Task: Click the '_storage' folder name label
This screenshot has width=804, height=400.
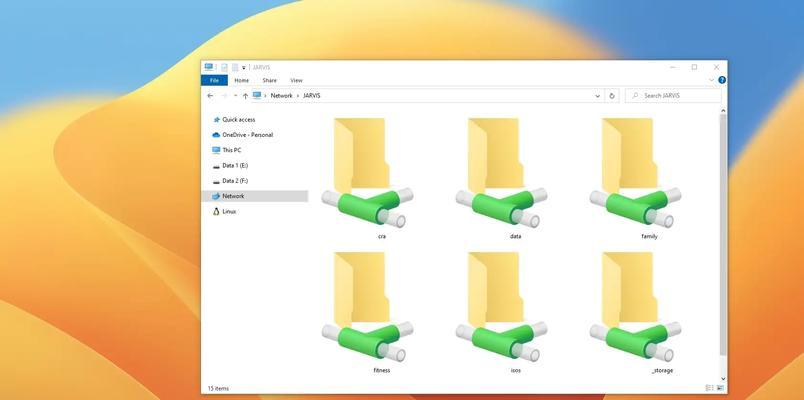Action: coord(662,370)
